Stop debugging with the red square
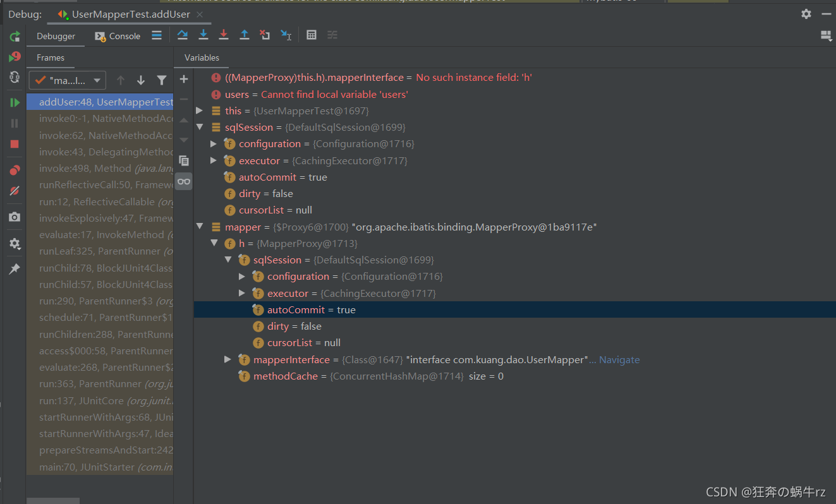 (15, 144)
